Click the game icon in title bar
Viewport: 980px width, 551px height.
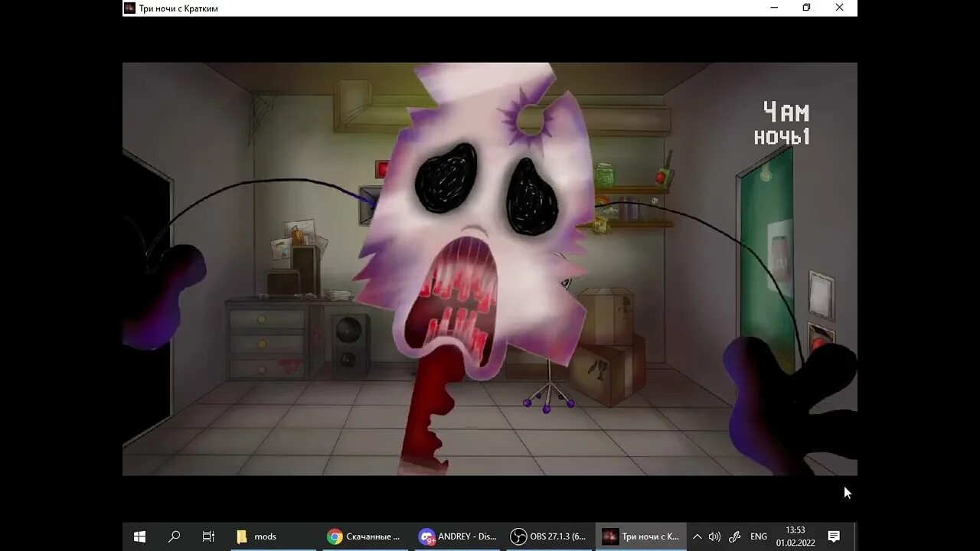pyautogui.click(x=129, y=8)
